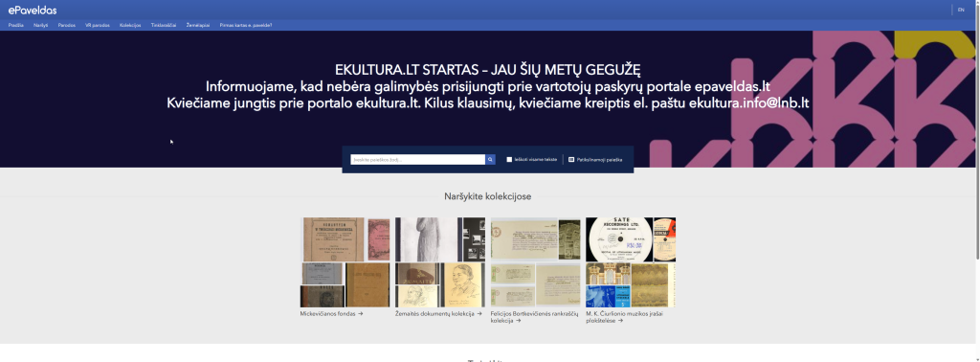Switch language with the EN button
This screenshot has width=980, height=362.
tap(961, 10)
